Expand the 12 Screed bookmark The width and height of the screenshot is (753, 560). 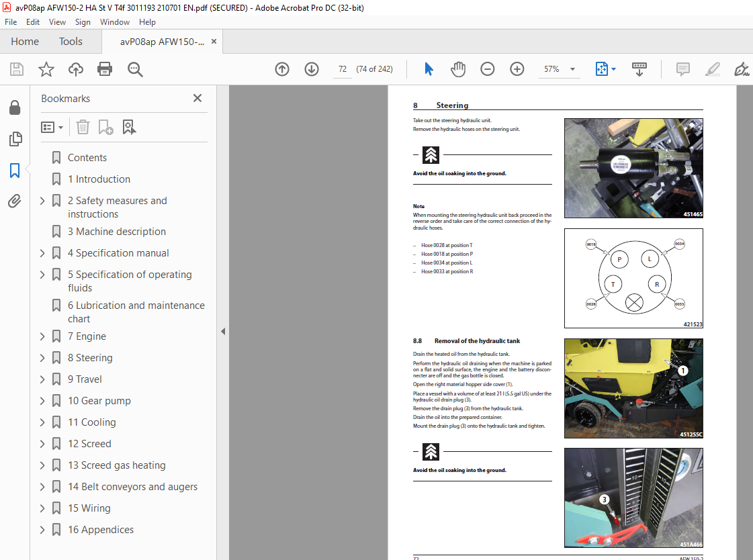tap(42, 444)
